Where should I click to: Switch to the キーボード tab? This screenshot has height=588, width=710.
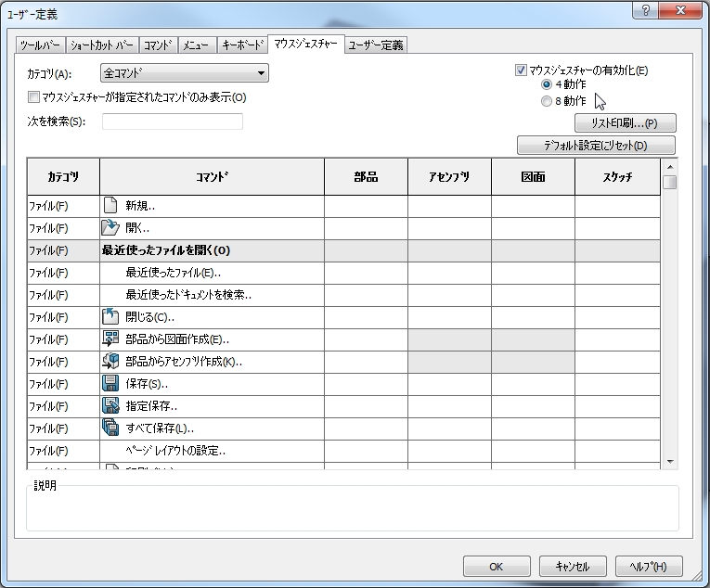[243, 45]
